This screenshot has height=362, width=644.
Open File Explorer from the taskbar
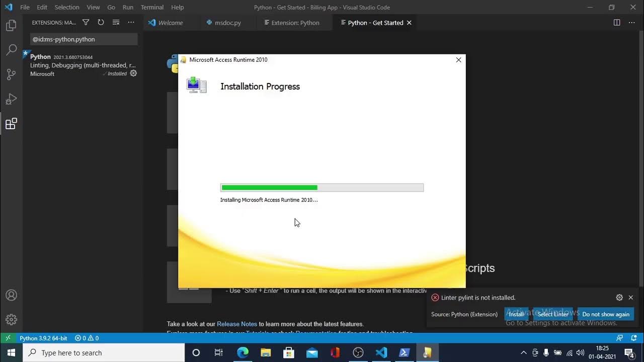(266, 352)
